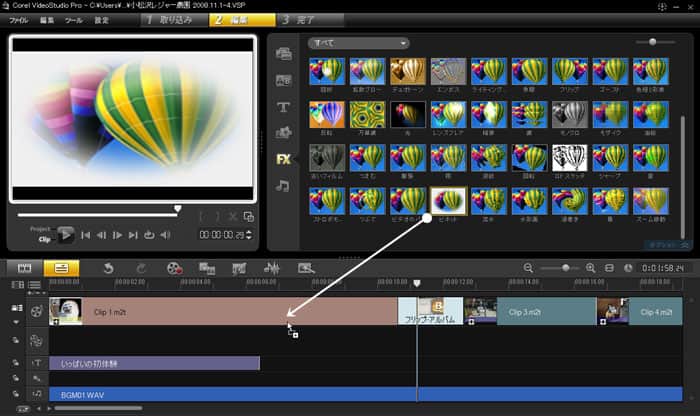Play the preview
The height and width of the screenshot is (416, 700).
point(66,235)
